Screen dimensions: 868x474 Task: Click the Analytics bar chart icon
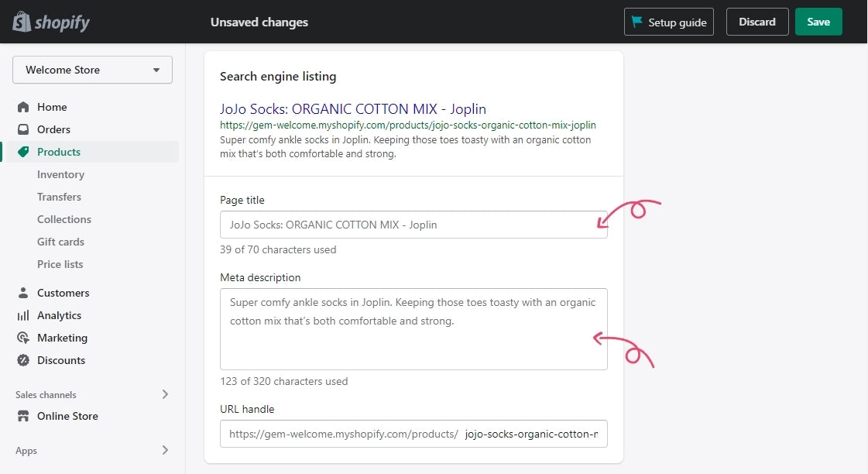pyautogui.click(x=23, y=316)
